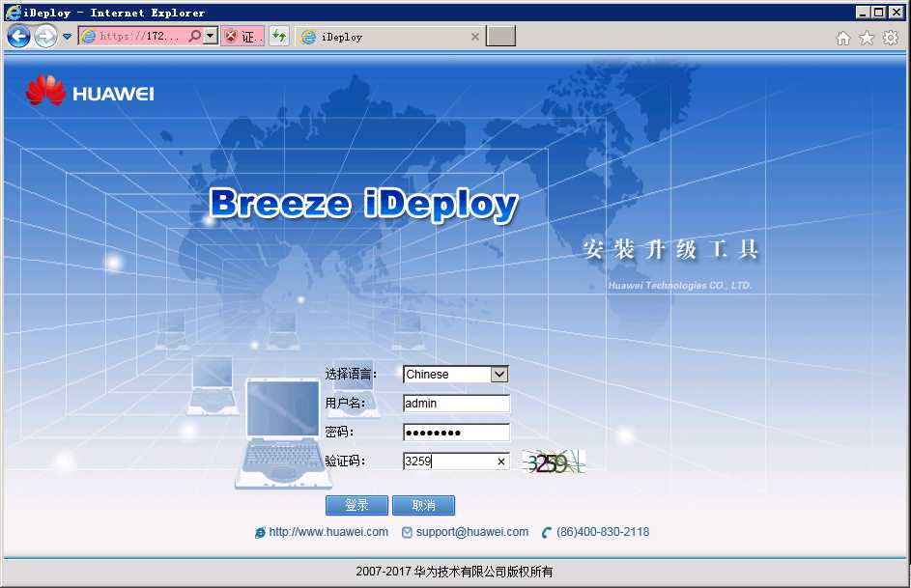911x588 pixels.
Task: Click the phone number (86)400-830-2118
Action: tap(603, 532)
